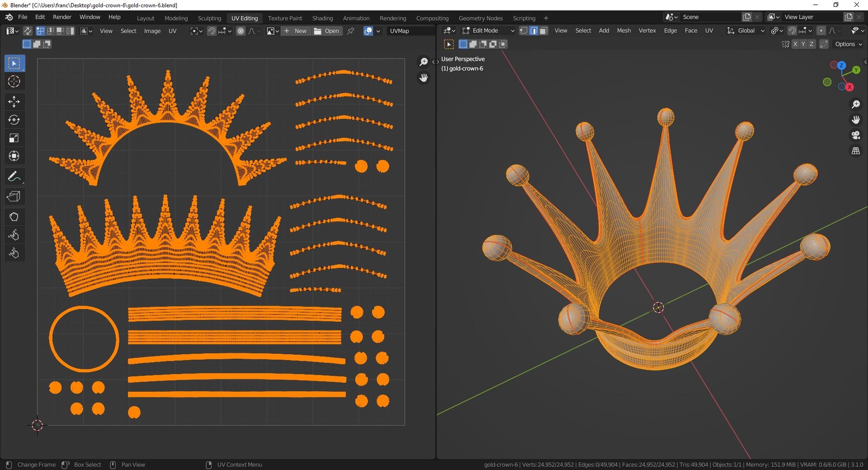
Task: Open the Shading workspace tab
Action: (x=322, y=18)
